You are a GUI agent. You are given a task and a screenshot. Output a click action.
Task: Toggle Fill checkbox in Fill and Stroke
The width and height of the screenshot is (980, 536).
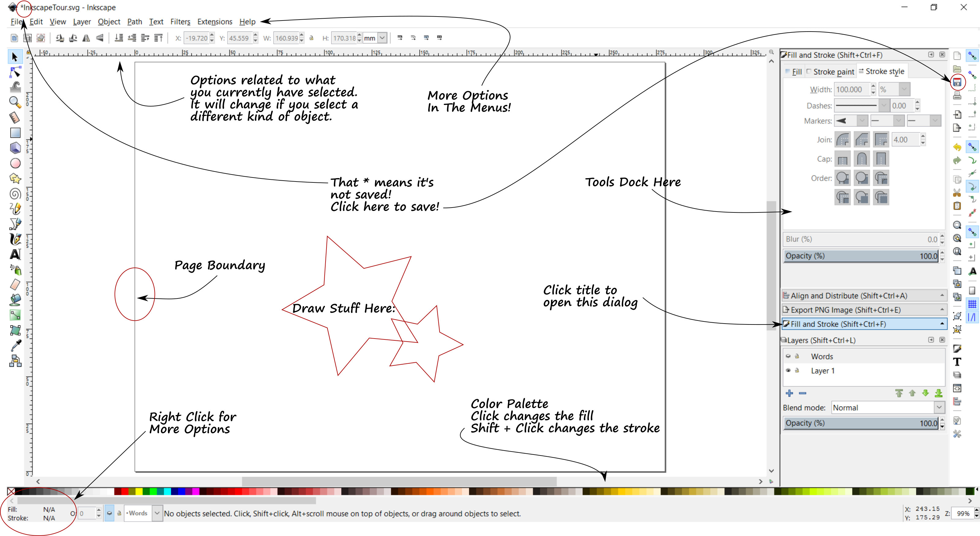point(789,71)
